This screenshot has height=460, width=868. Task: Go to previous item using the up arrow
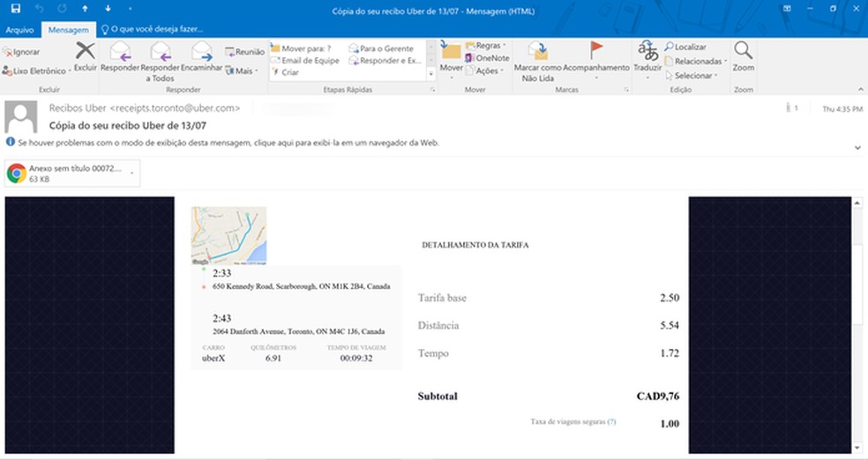[x=85, y=9]
